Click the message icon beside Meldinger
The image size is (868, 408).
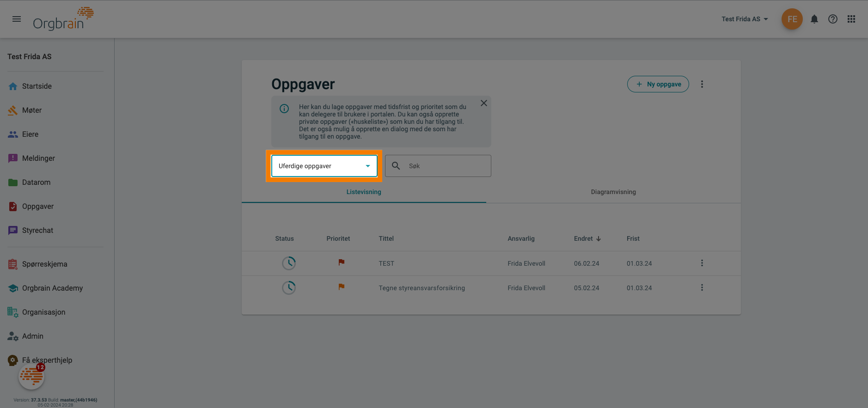click(x=13, y=158)
